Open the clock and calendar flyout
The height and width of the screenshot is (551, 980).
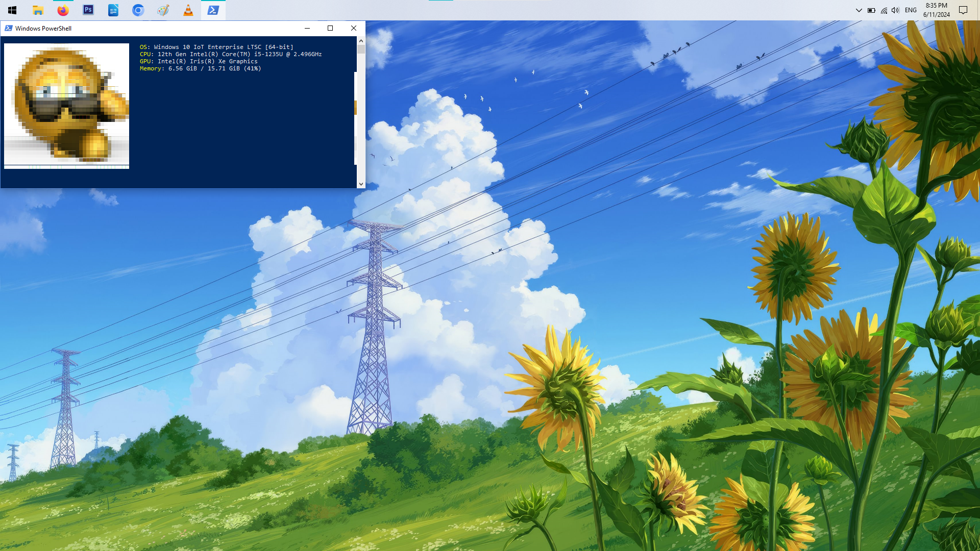click(936, 10)
